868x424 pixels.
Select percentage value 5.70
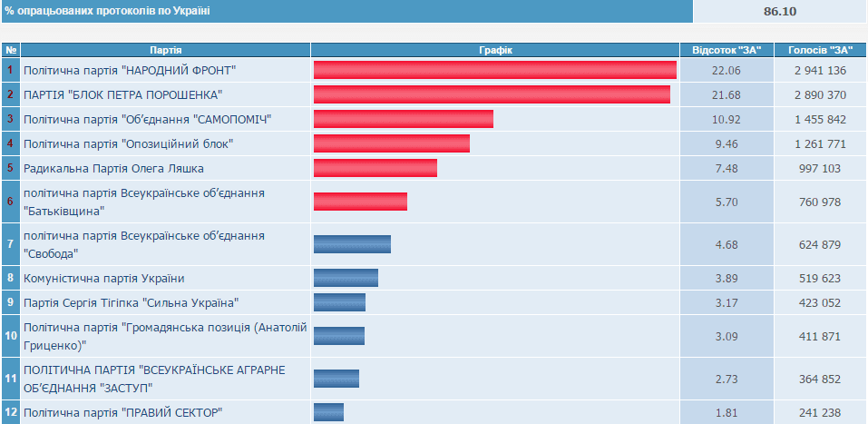[727, 202]
